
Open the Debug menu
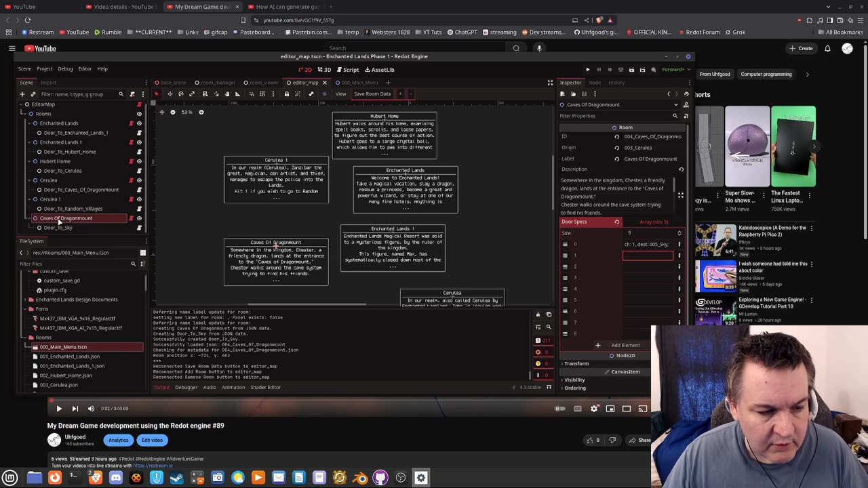click(x=65, y=68)
